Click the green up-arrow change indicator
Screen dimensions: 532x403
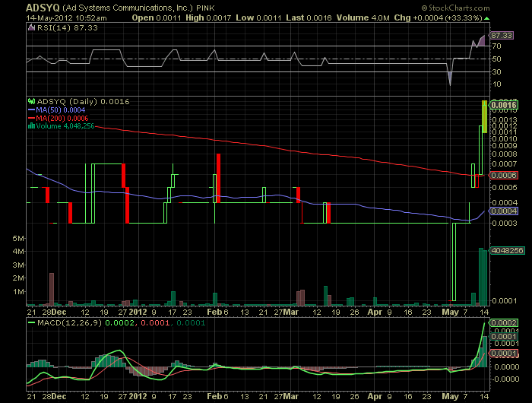pyautogui.click(x=487, y=18)
